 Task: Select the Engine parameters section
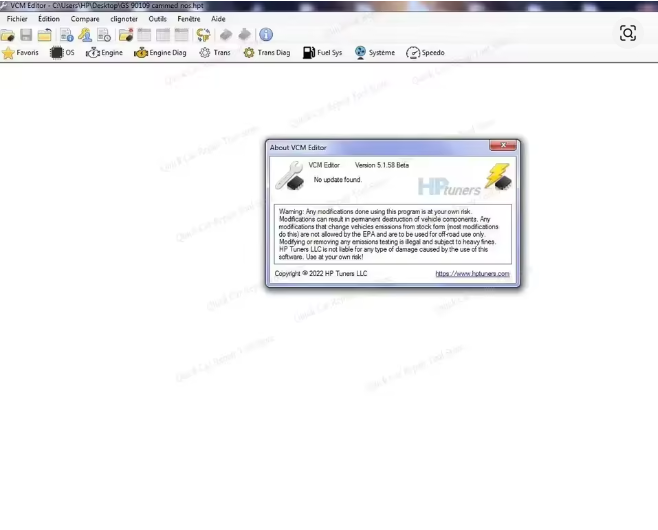(105, 53)
